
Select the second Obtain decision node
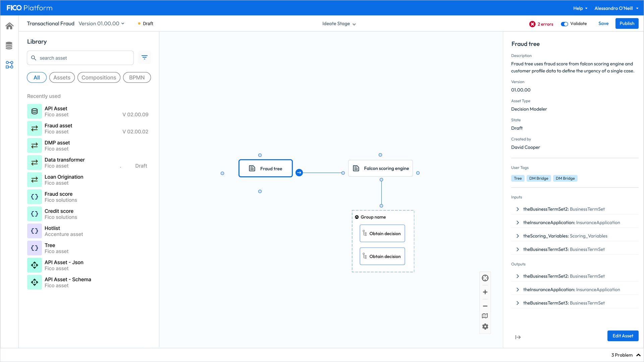click(x=382, y=256)
